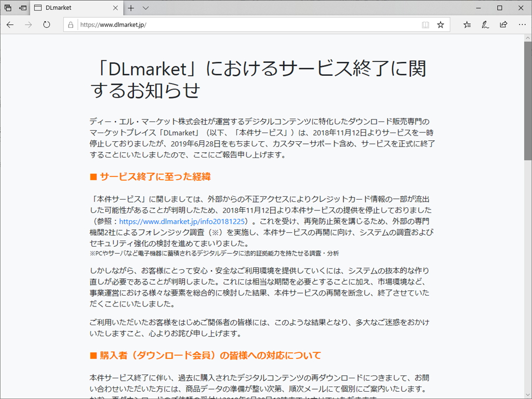View site security info via the lock icon
This screenshot has height=399, width=532.
(70, 24)
